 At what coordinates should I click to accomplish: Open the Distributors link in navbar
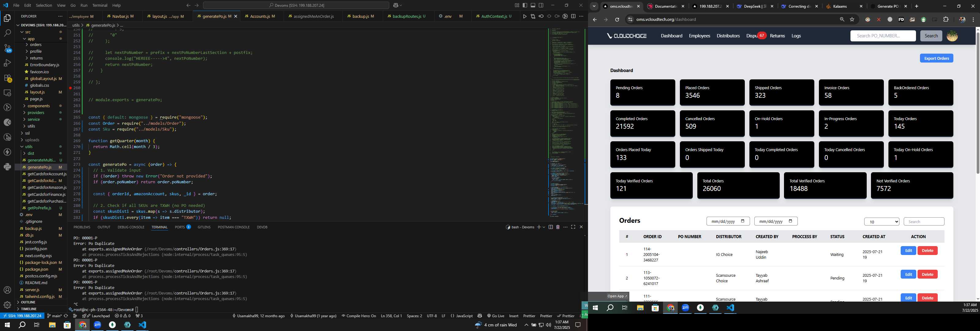click(728, 36)
